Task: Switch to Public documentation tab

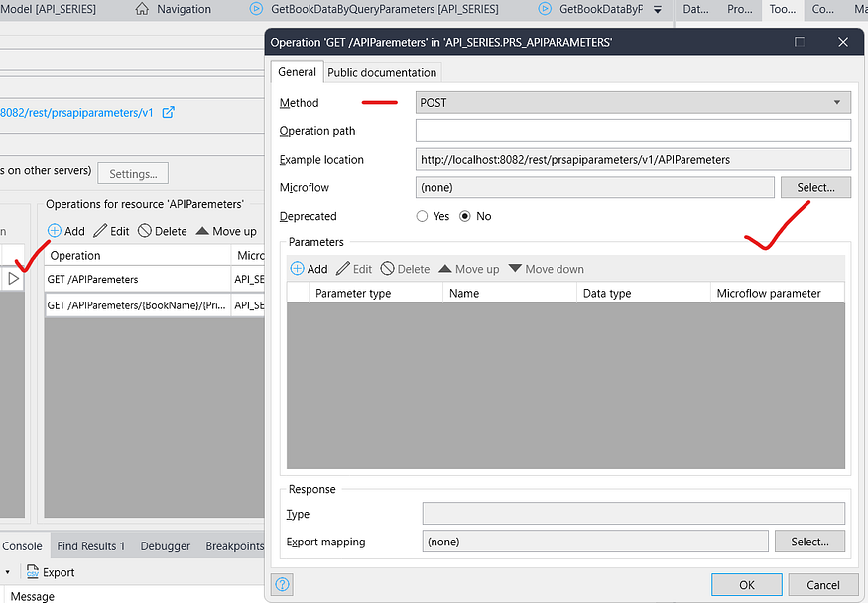Action: (x=382, y=72)
